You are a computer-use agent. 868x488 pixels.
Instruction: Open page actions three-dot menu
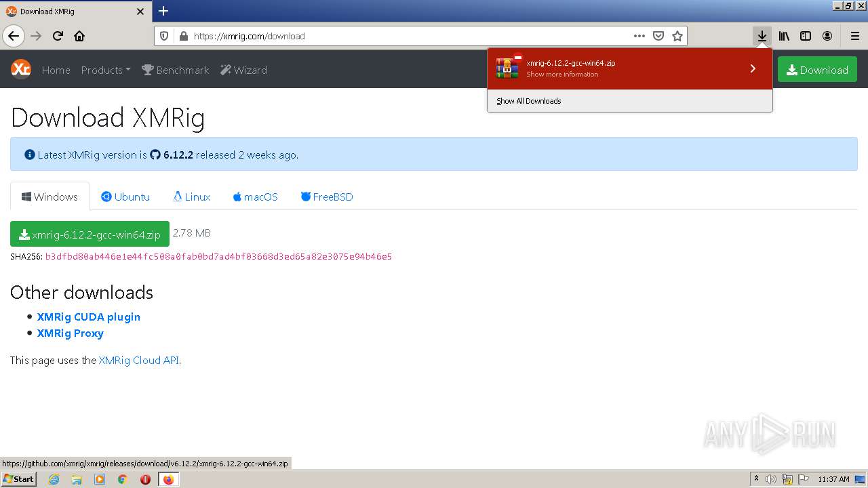[639, 36]
